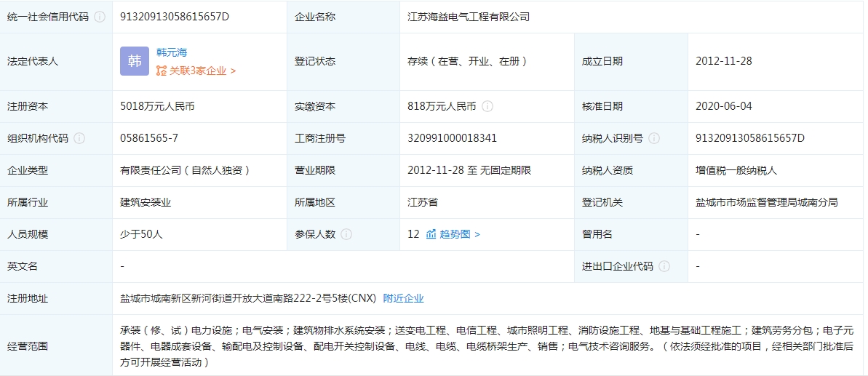Click info icon beside 纳税人识别号 label
The image size is (868, 376).
(654, 138)
